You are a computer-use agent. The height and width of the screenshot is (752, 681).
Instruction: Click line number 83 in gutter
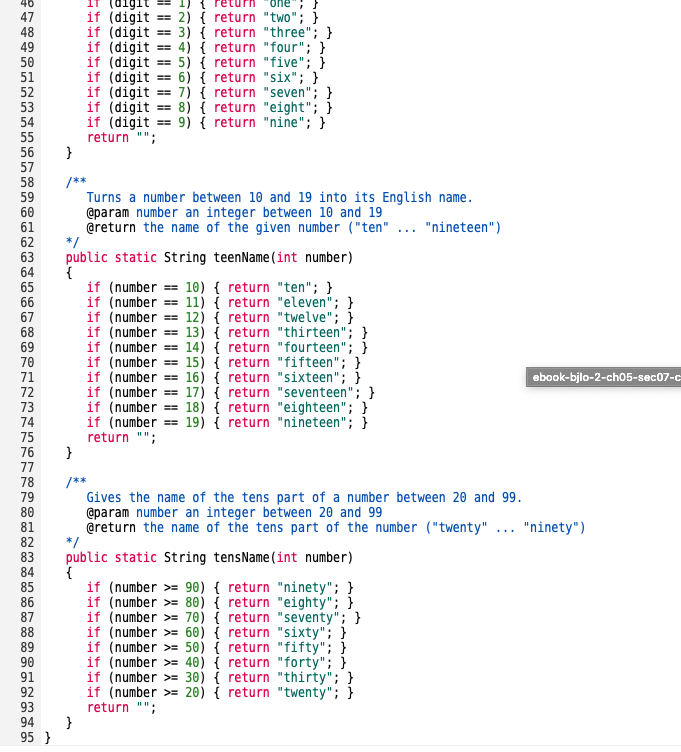coord(27,557)
